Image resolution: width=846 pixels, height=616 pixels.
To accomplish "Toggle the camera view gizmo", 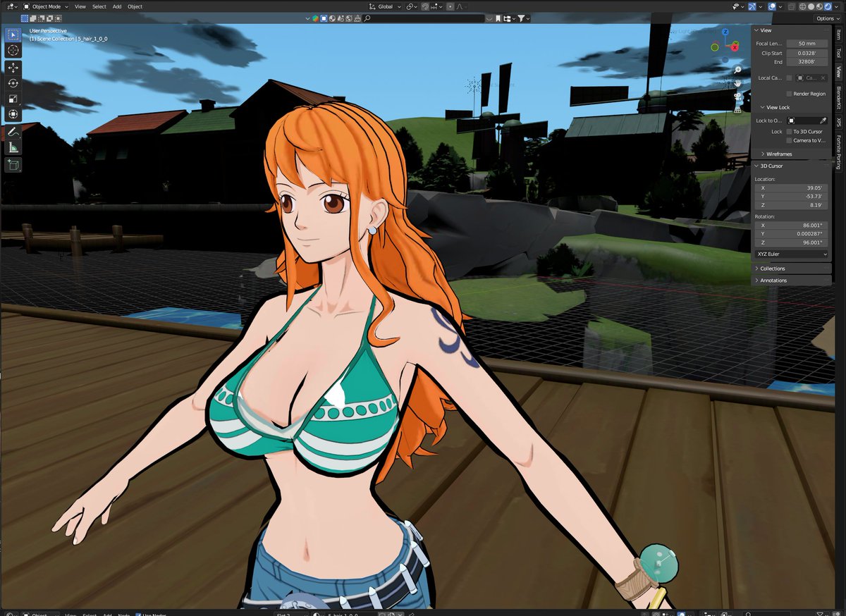I will 737,97.
